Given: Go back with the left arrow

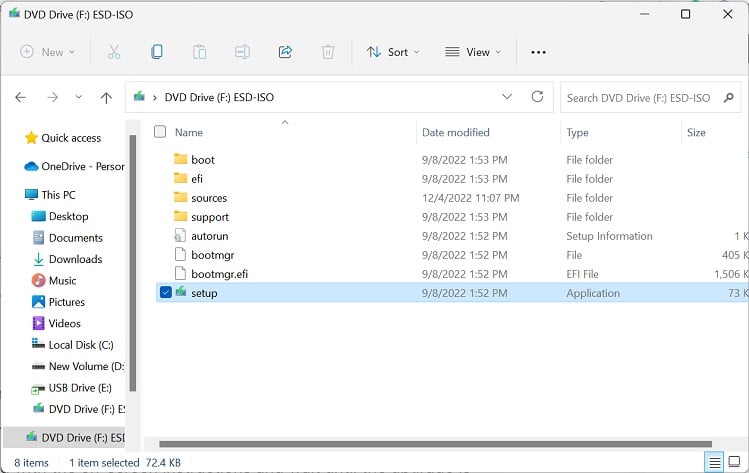Looking at the screenshot, I should point(21,97).
